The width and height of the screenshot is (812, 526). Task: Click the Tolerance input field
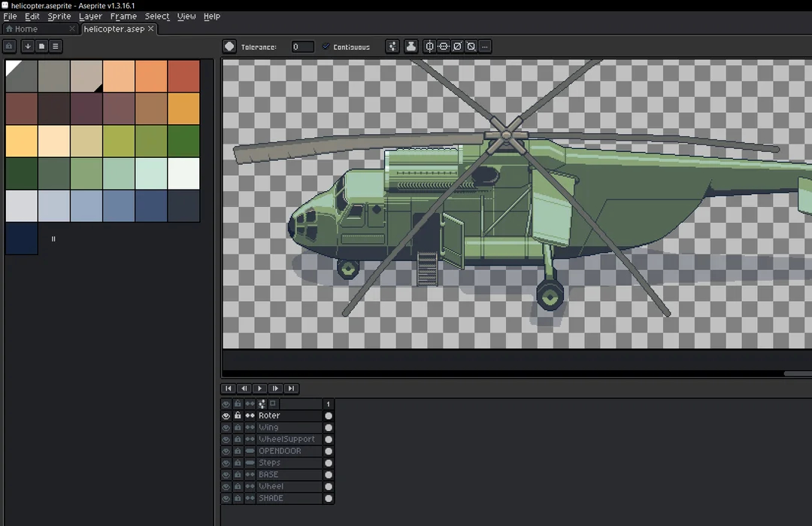pos(302,47)
